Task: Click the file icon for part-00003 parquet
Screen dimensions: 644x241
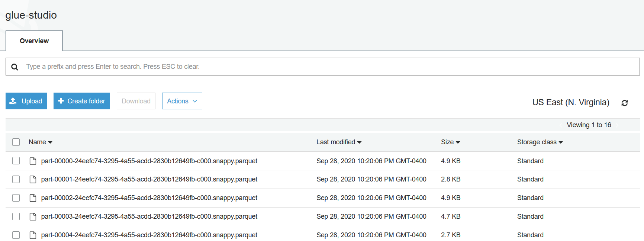Action: (33, 217)
